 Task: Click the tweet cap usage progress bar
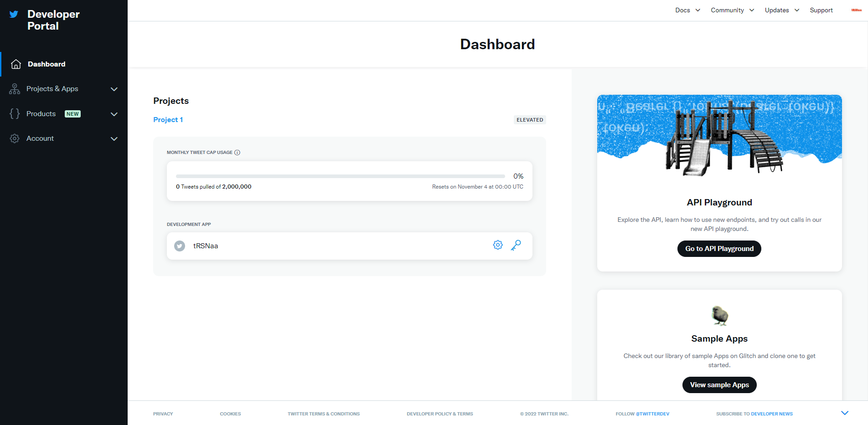(340, 176)
